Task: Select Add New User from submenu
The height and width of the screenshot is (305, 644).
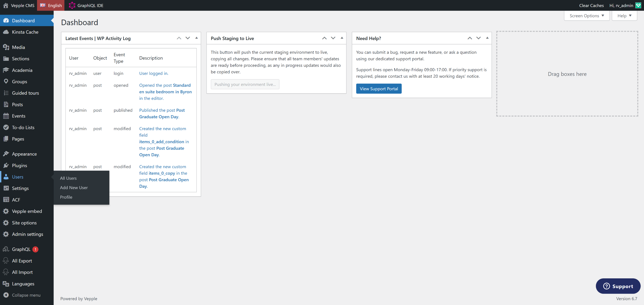Action: tap(74, 188)
